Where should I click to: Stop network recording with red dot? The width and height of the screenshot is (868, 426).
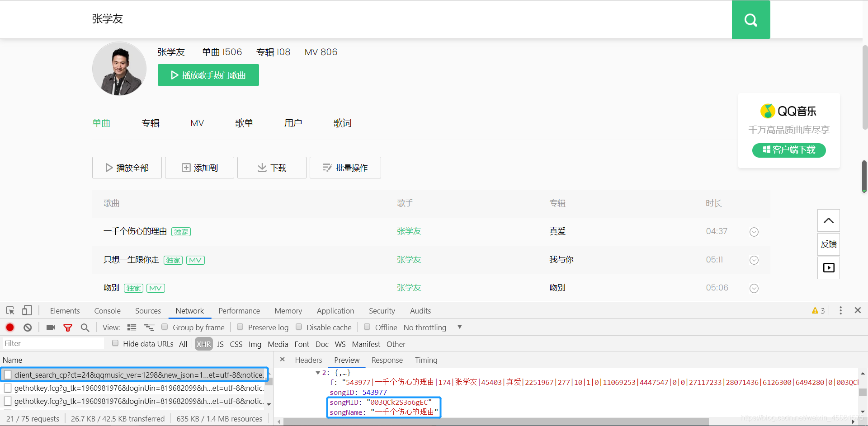pos(10,328)
